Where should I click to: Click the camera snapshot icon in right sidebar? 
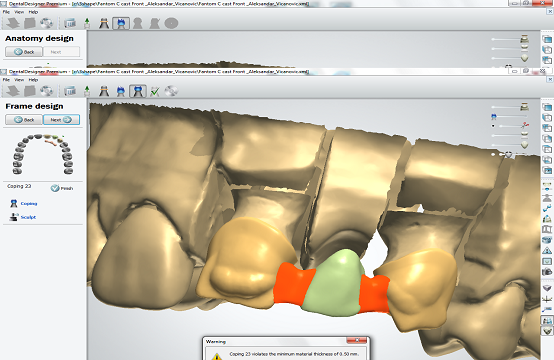tap(547, 272)
